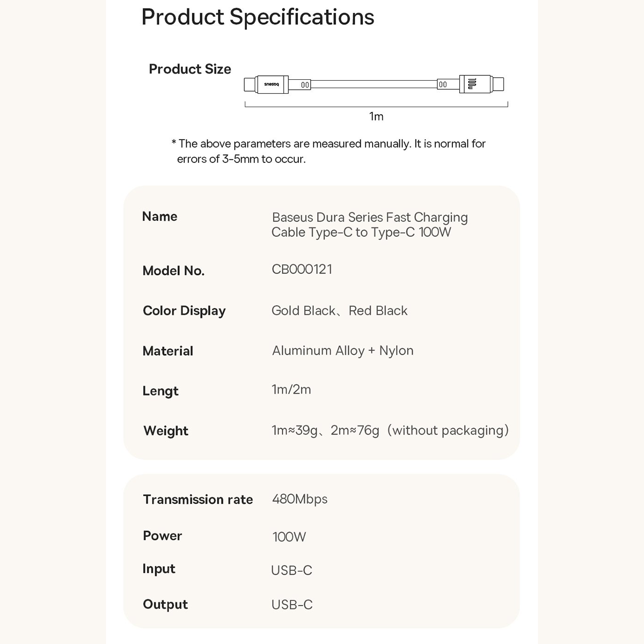The width and height of the screenshot is (644, 644).
Task: Click the Model No. label
Action: 173,270
